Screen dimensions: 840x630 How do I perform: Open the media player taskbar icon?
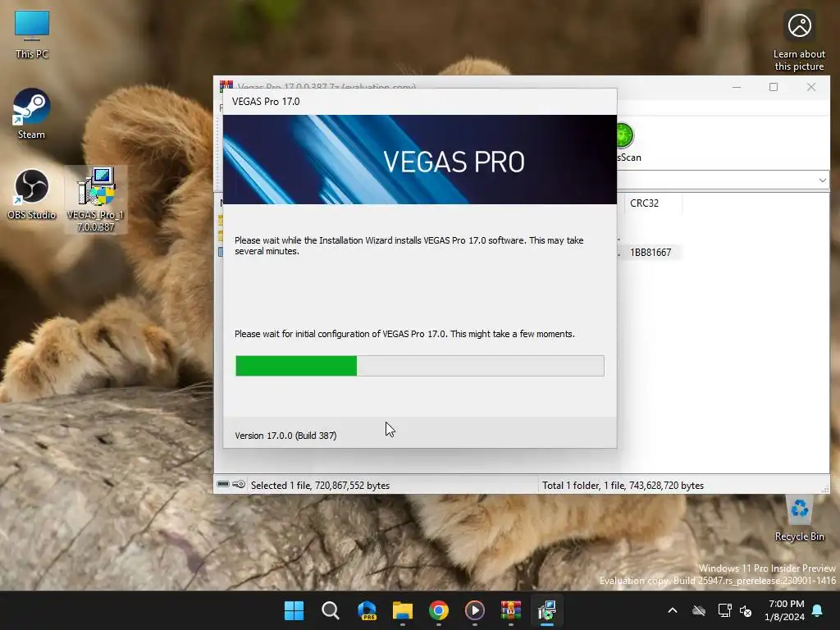click(475, 610)
